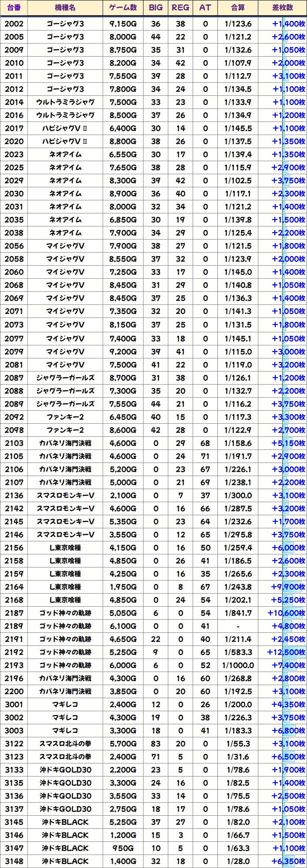Screen dimensions: 307x868
Task: Select machine number 2098 cell
Action: pyautogui.click(x=14, y=430)
